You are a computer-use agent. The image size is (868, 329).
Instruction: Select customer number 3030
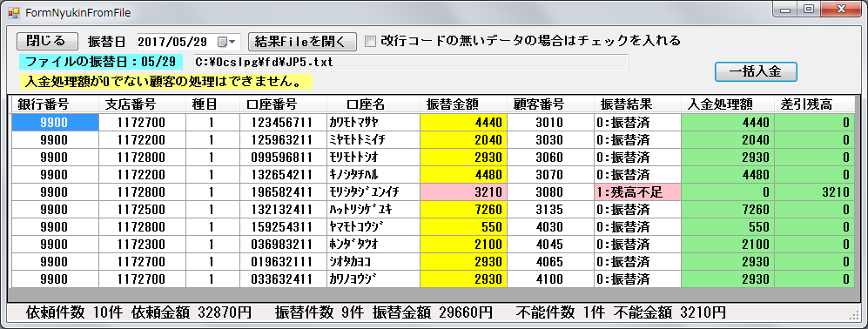(550, 140)
